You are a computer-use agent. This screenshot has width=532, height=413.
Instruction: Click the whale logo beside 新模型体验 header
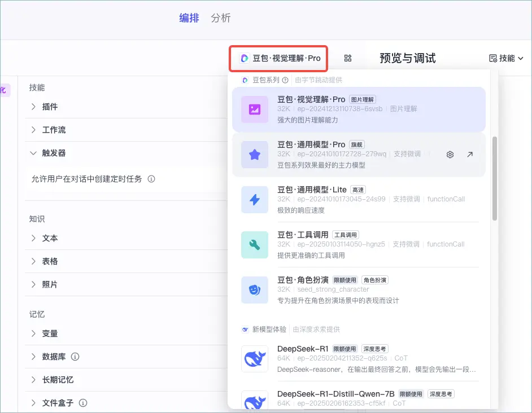pos(245,329)
